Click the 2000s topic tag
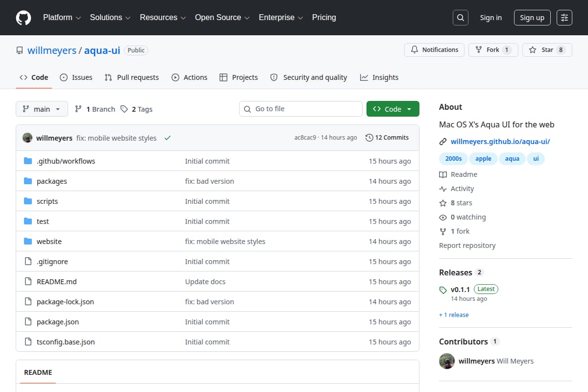588x392 pixels. click(453, 159)
